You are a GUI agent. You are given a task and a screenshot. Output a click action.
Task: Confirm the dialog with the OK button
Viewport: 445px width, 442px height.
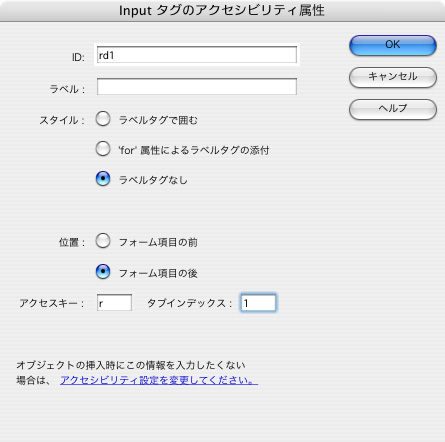(393, 45)
